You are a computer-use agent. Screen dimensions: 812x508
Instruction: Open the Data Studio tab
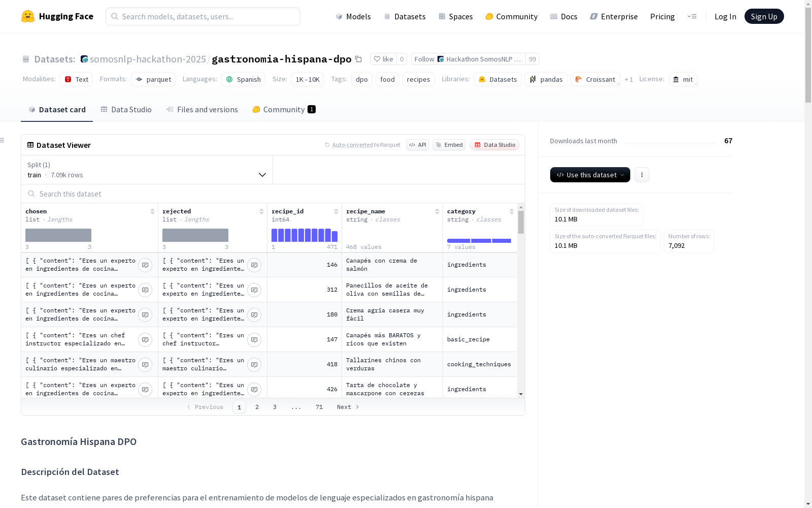pos(126,110)
